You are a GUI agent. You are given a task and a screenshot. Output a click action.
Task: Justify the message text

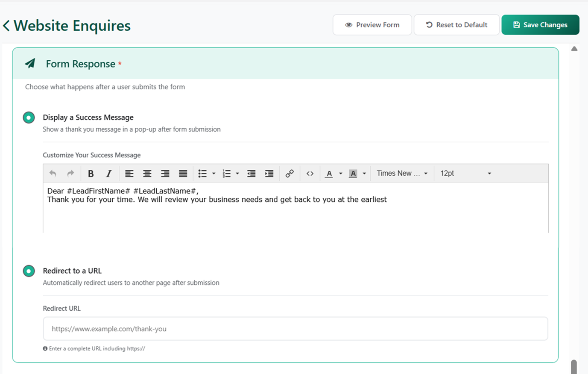[x=183, y=173]
